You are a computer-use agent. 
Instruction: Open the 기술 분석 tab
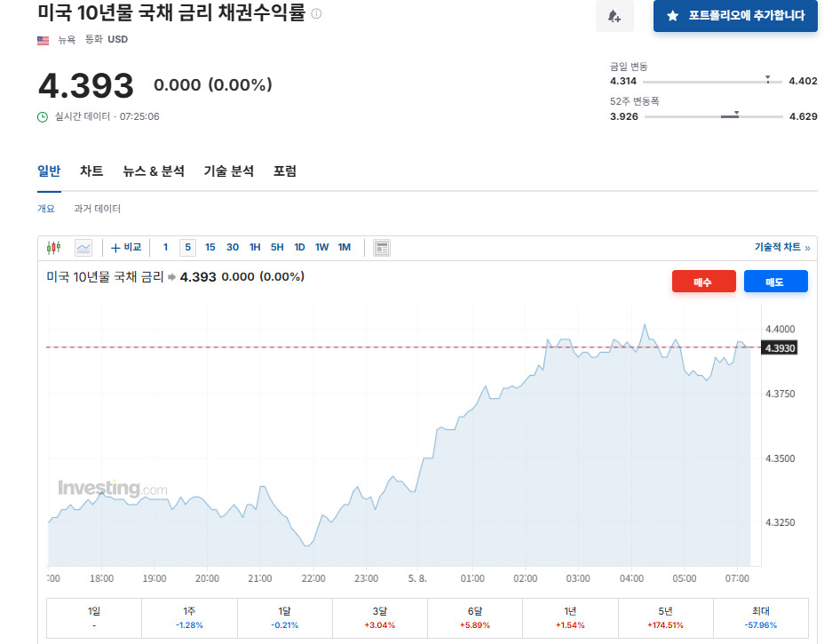[229, 171]
